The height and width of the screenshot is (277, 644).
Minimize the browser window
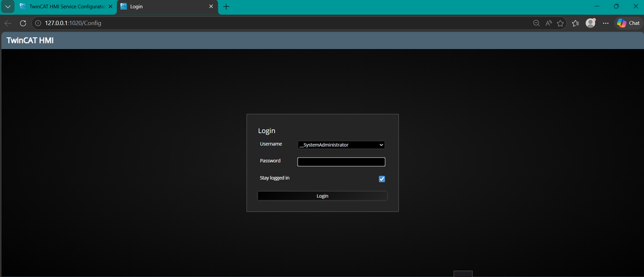click(x=597, y=6)
